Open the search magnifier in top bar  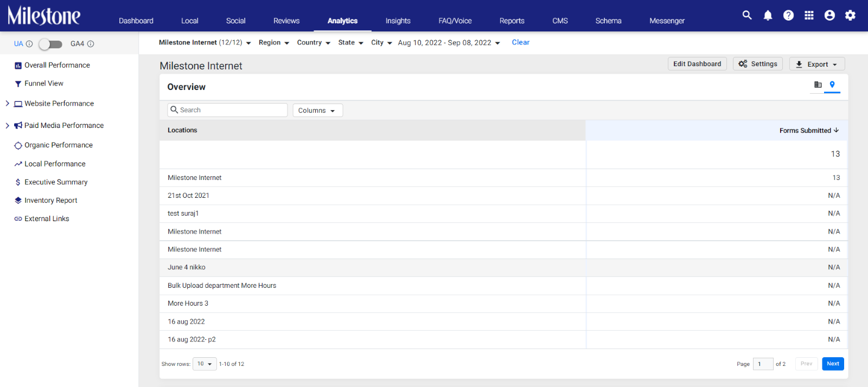pyautogui.click(x=747, y=15)
